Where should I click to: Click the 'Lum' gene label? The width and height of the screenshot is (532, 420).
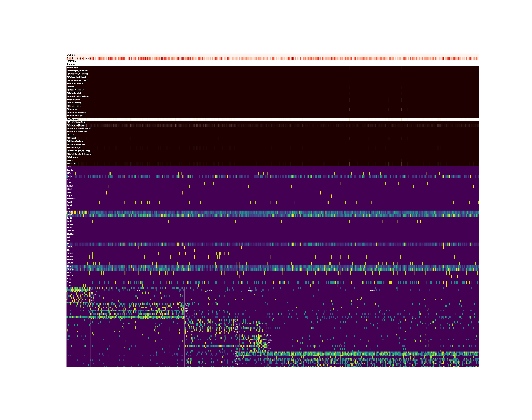pyautogui.click(x=69, y=183)
